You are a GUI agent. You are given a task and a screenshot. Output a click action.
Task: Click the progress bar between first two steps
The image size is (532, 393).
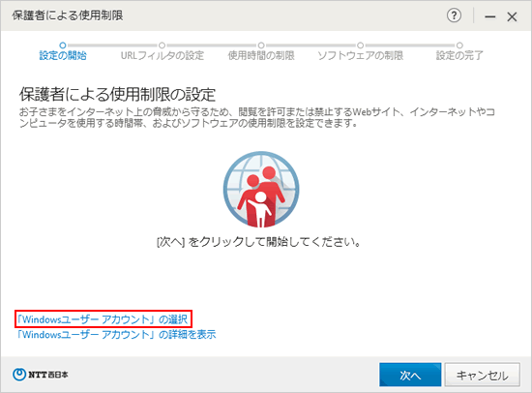(x=112, y=45)
